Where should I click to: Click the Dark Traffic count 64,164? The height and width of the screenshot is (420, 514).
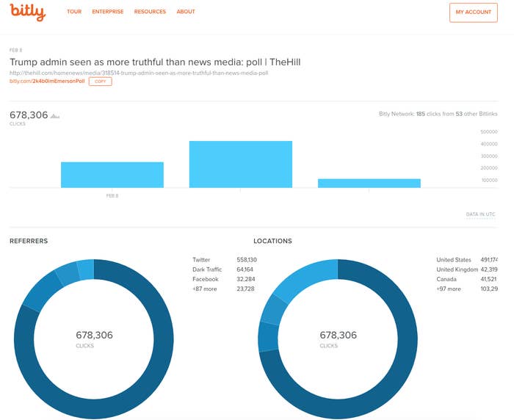point(245,269)
